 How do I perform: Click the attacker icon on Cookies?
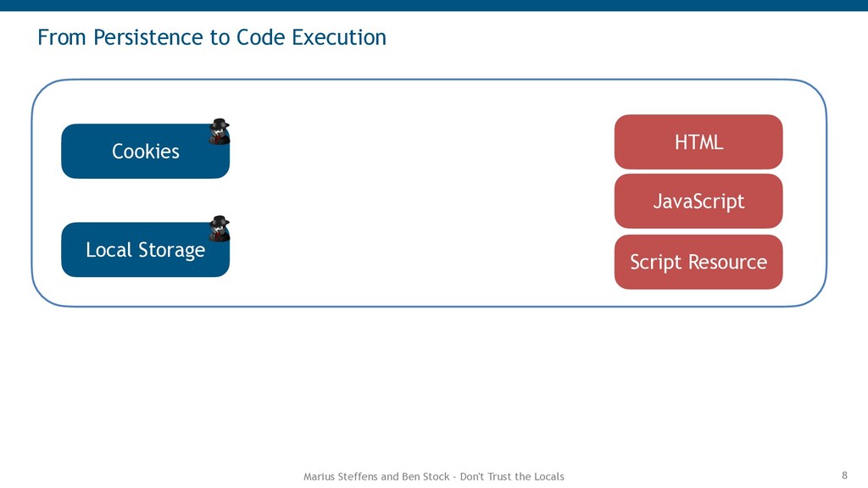pyautogui.click(x=220, y=131)
